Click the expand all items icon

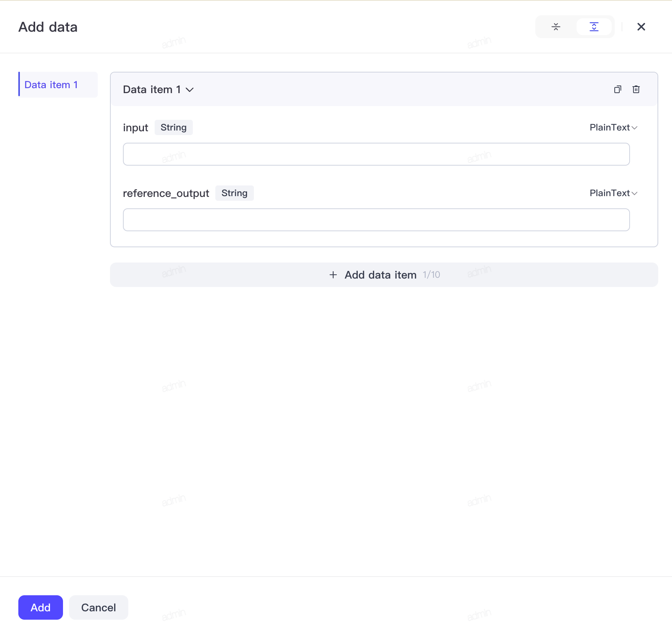coord(594,27)
